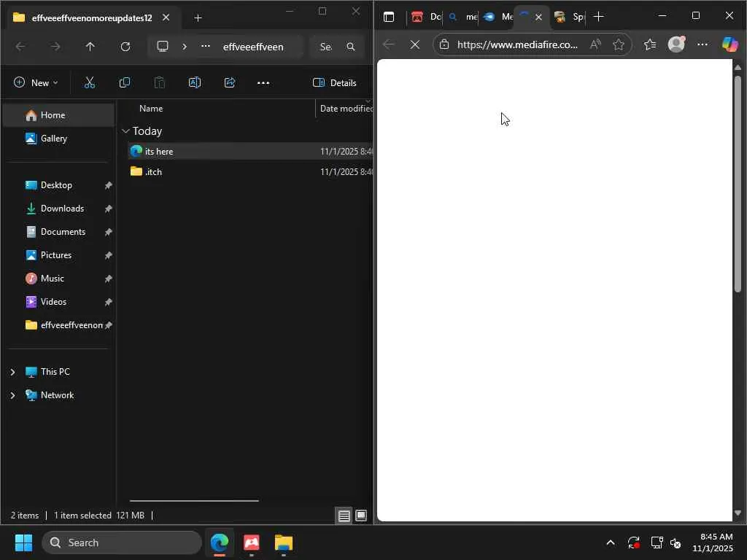The image size is (747, 560).
Task: Click Edge vertical page scrollbar
Action: (x=738, y=183)
